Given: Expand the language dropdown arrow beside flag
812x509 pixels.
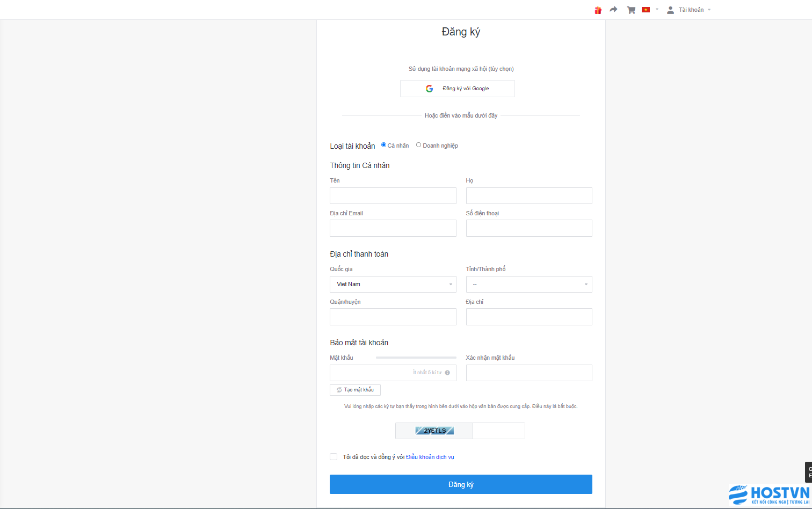Looking at the screenshot, I should (x=657, y=10).
